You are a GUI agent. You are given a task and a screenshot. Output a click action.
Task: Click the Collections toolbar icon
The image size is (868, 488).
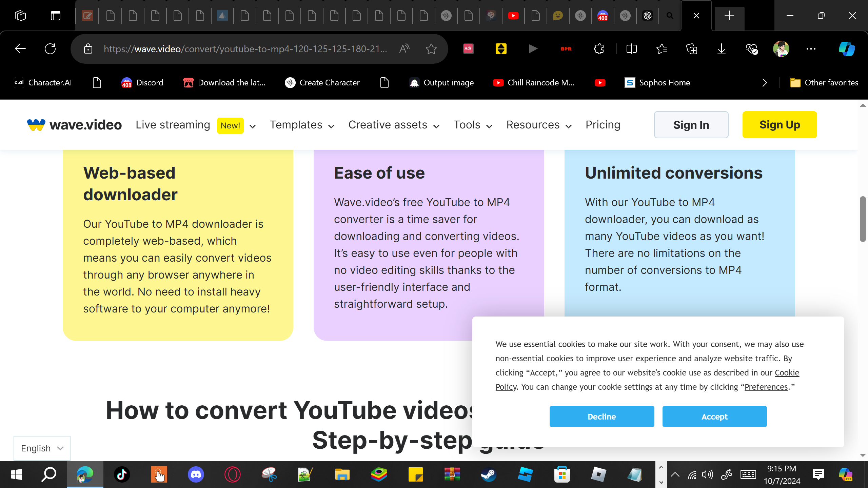point(691,49)
